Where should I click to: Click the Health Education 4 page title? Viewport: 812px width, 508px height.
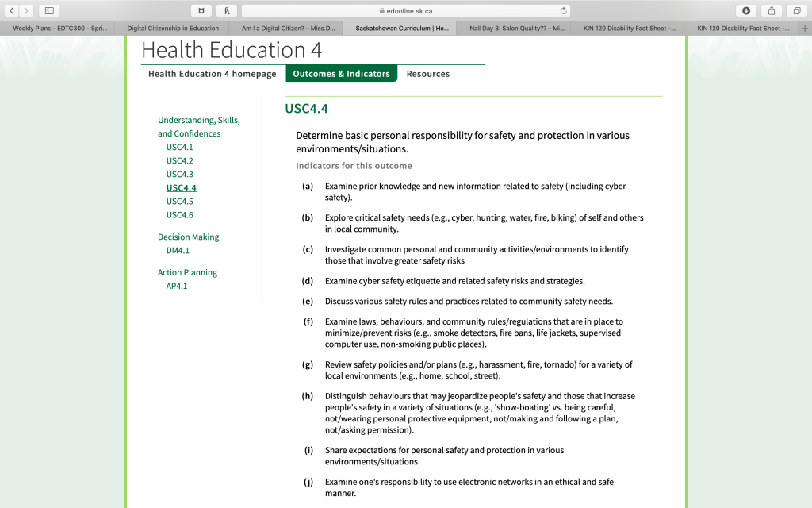[232, 50]
